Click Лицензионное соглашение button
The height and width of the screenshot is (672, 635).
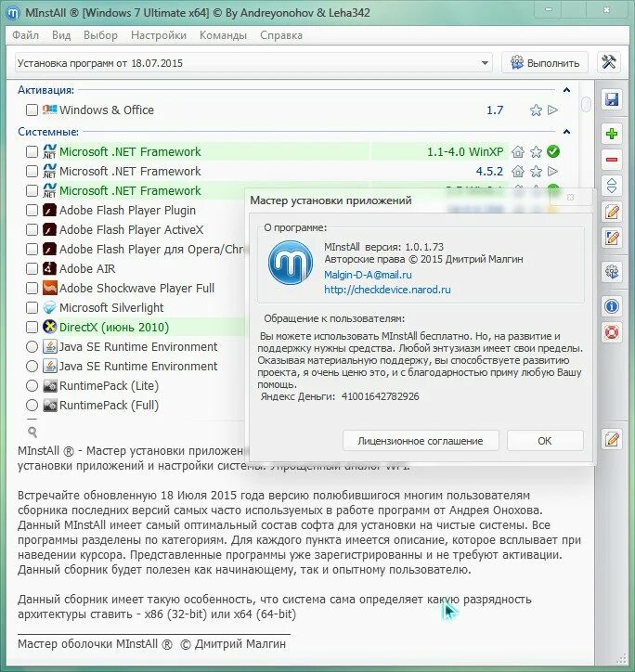(x=421, y=441)
